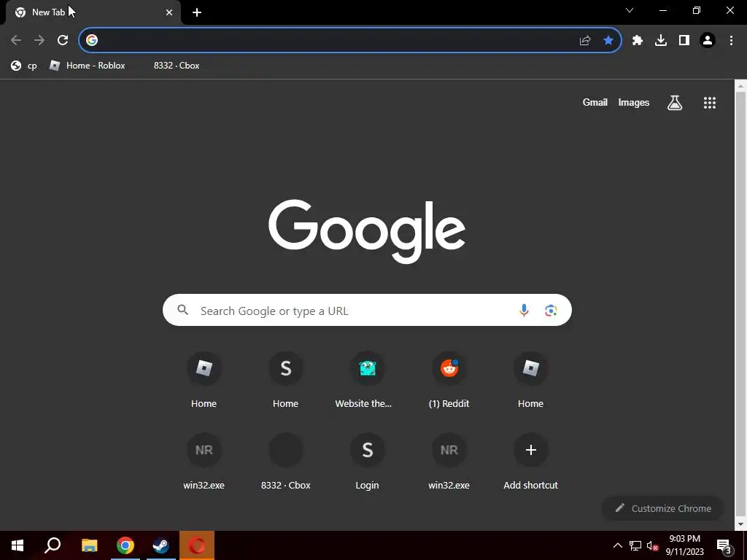Expand hidden system tray icons
Image resolution: width=747 pixels, height=560 pixels.
click(617, 545)
